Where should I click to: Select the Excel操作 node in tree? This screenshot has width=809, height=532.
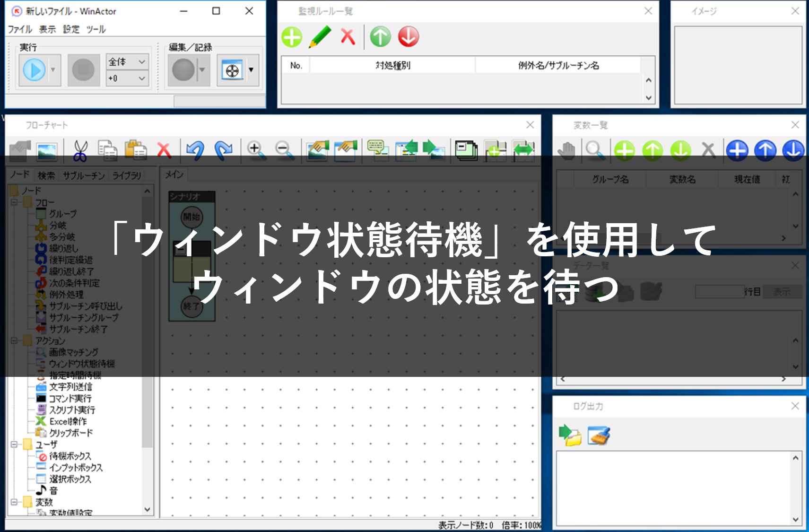tap(68, 421)
